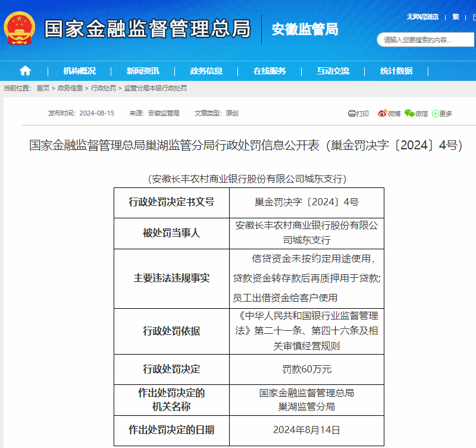Viewport: 476px width, 448px height.
Task: Share to Weibo via 微博 icon
Action: (x=389, y=114)
